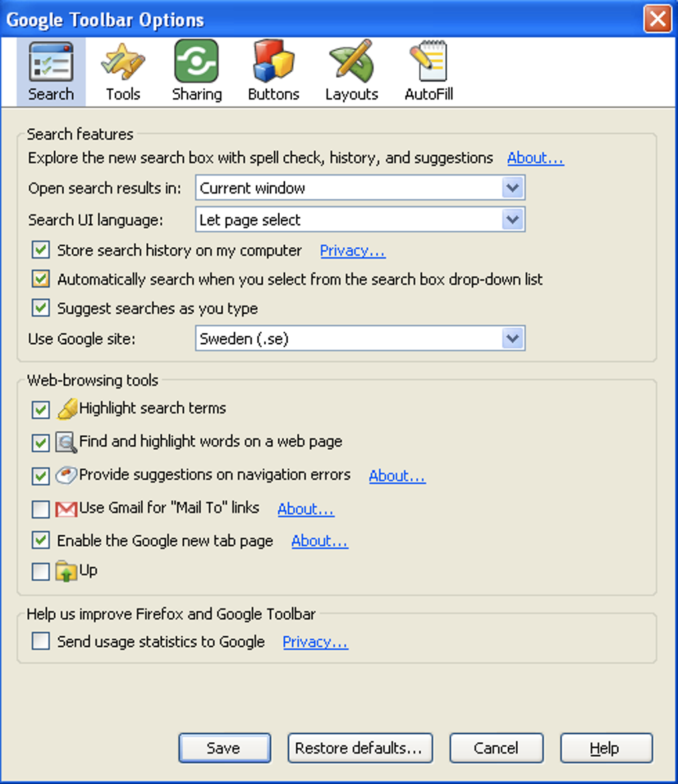Toggle Automatically search from drop-down list
The width and height of the screenshot is (678, 784).
[x=41, y=279]
